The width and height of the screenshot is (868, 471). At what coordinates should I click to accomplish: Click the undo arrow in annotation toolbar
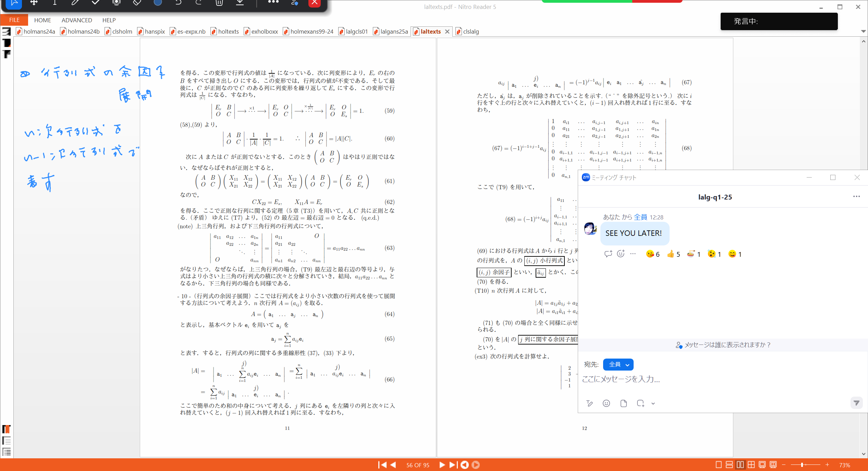point(178,3)
